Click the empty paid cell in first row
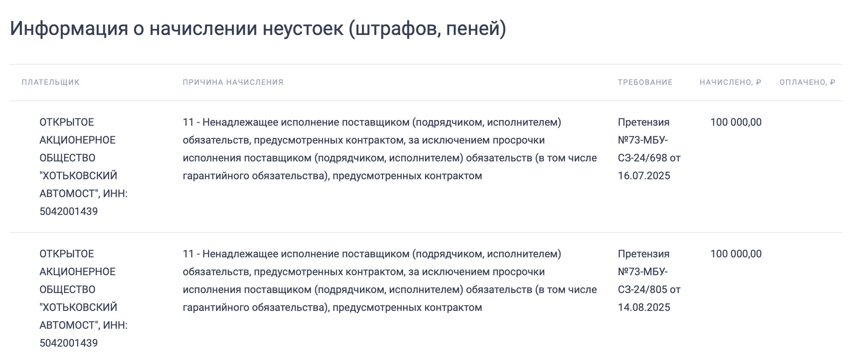This screenshot has width=868, height=357. [807, 122]
